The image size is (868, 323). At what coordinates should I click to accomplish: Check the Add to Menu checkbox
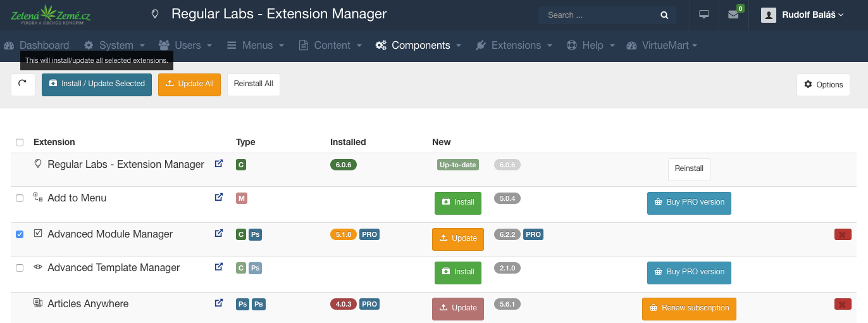(20, 198)
